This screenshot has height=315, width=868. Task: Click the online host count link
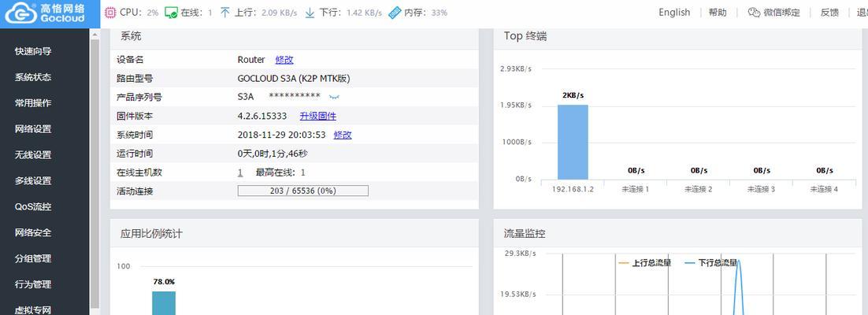[x=240, y=172]
